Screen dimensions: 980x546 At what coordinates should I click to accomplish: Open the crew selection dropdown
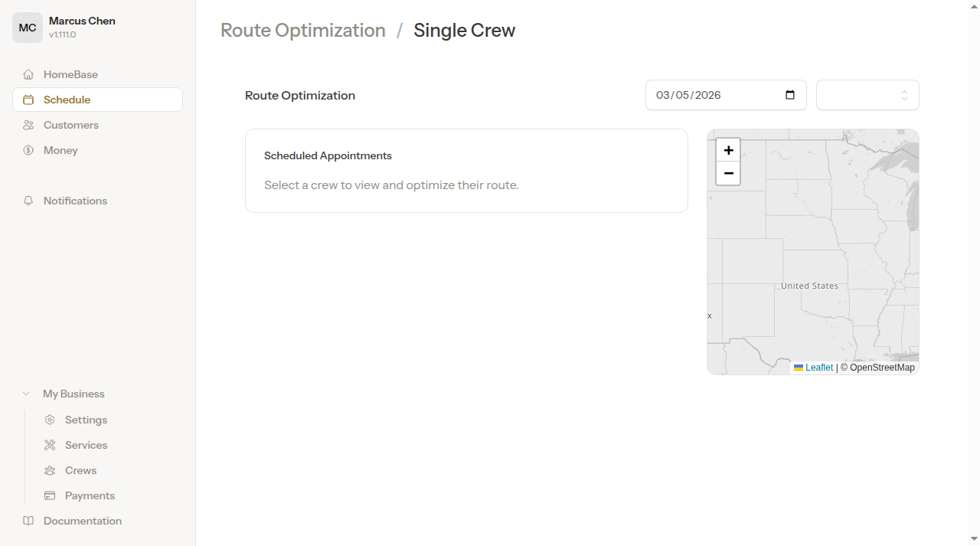(x=867, y=95)
